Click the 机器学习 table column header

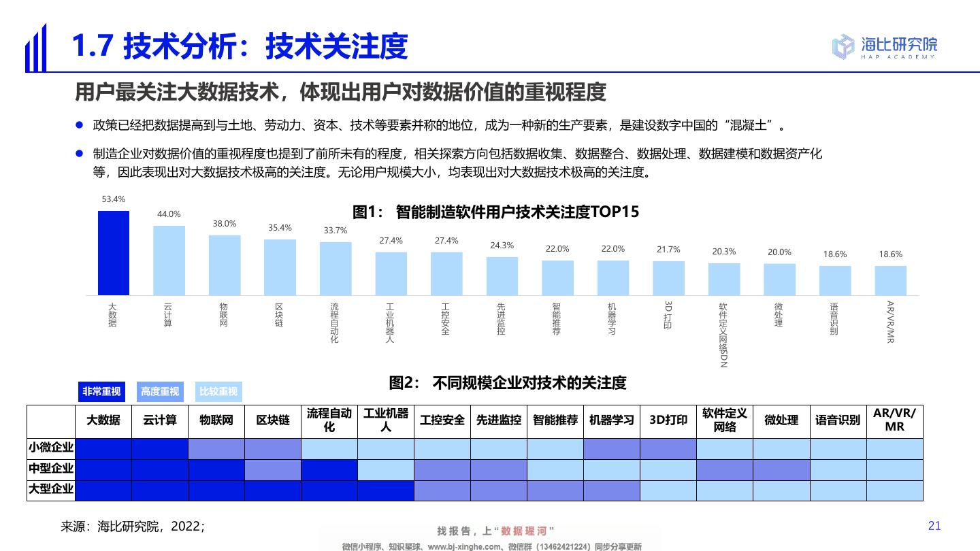coord(612,420)
